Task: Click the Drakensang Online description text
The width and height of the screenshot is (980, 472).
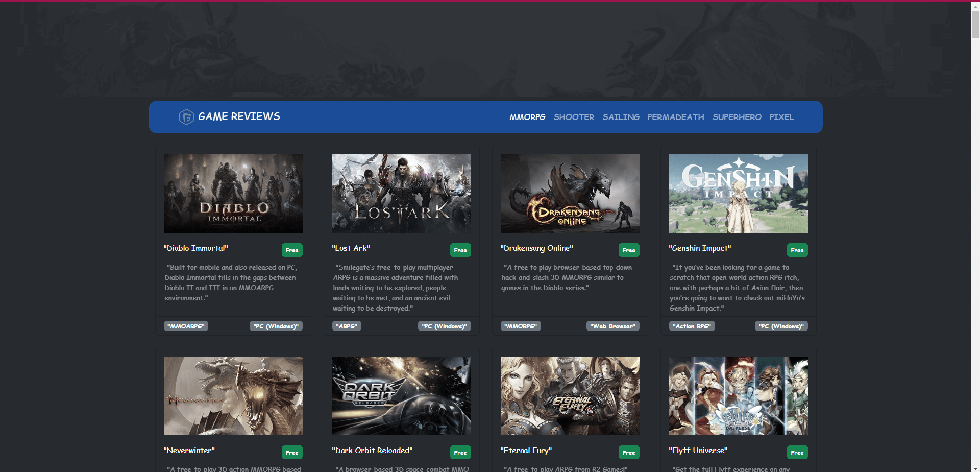Action: click(567, 277)
